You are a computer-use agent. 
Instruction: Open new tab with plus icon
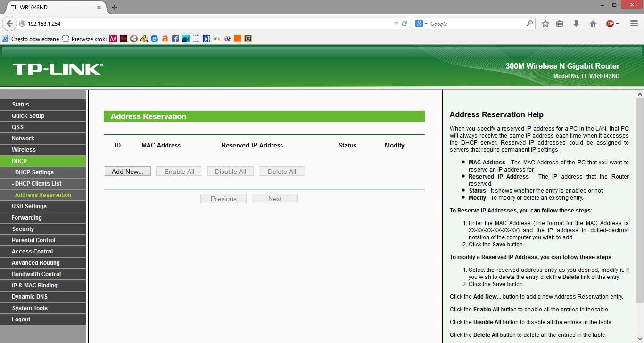[x=115, y=8]
